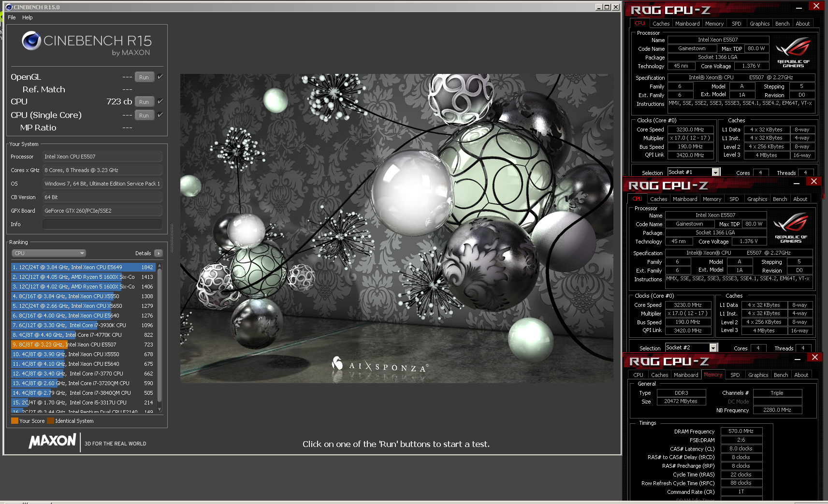Open SPD tab in middle CPU-Z window

point(734,199)
